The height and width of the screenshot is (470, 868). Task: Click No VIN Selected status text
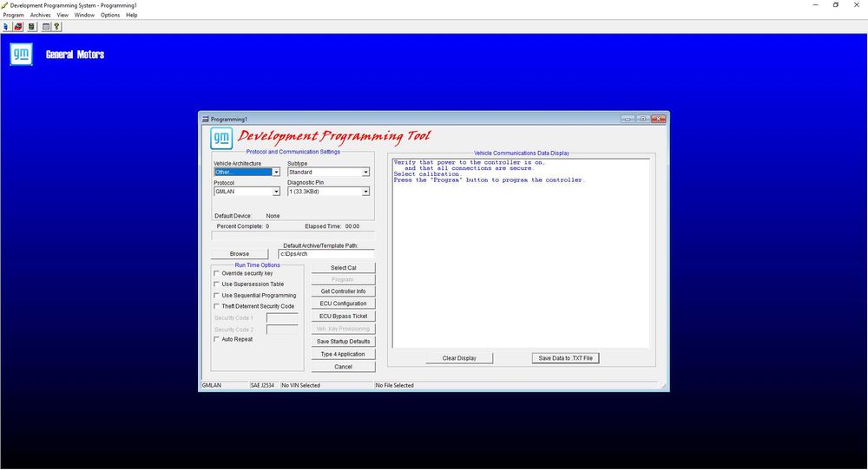(x=300, y=385)
